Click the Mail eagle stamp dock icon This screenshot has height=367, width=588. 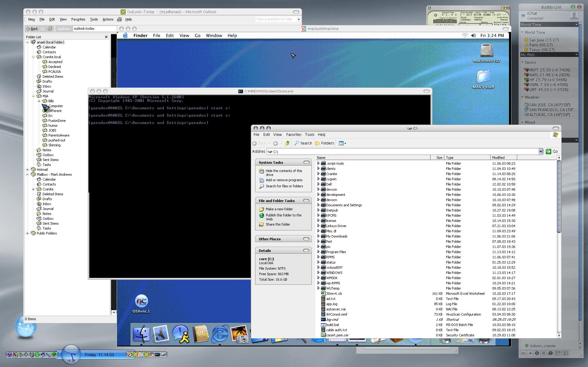pyautogui.click(x=161, y=334)
